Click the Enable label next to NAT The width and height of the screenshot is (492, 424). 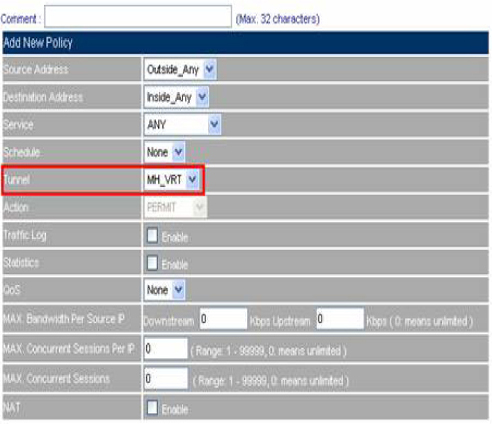point(175,409)
